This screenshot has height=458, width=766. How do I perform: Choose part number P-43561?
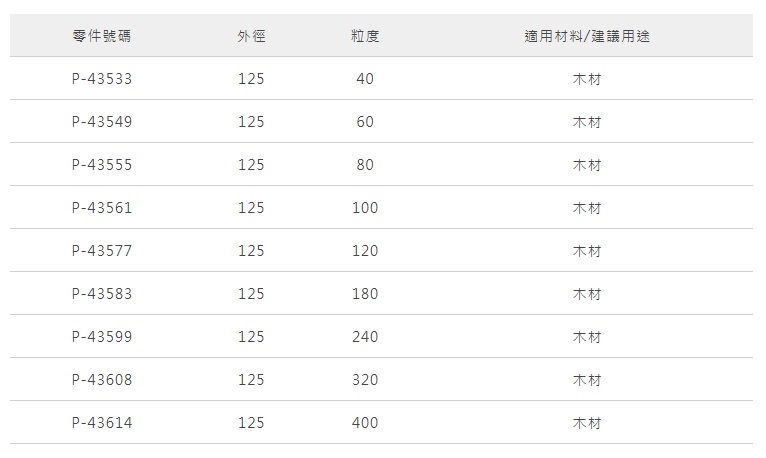(x=102, y=208)
